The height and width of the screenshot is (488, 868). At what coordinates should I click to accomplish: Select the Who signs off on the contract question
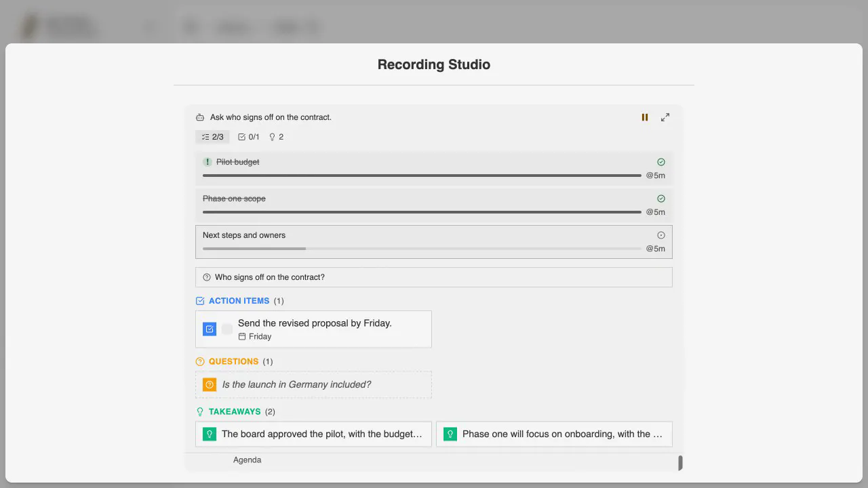[x=434, y=277]
